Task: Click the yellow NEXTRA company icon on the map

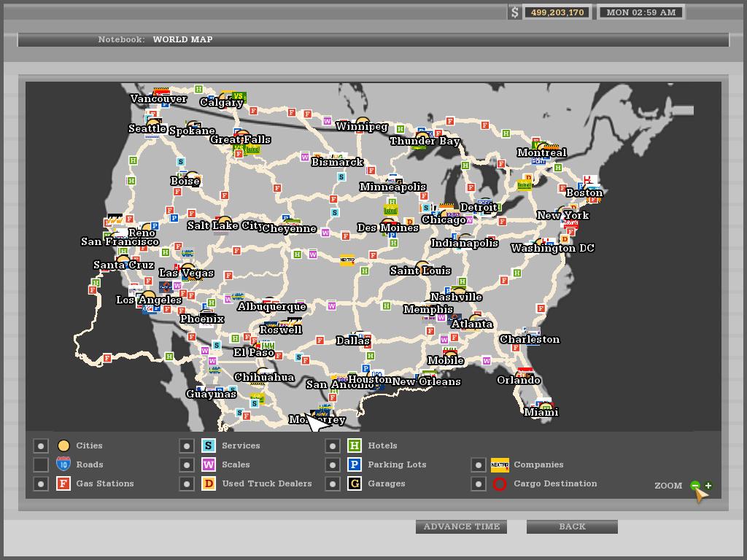Action: pyautogui.click(x=347, y=260)
